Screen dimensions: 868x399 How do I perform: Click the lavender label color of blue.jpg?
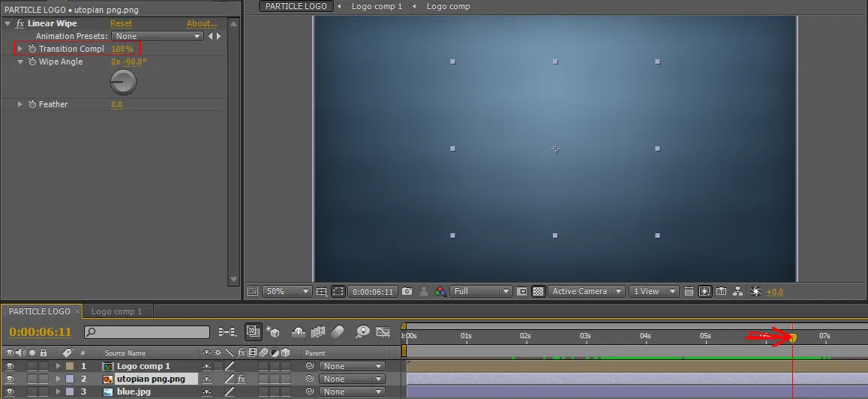70,391
